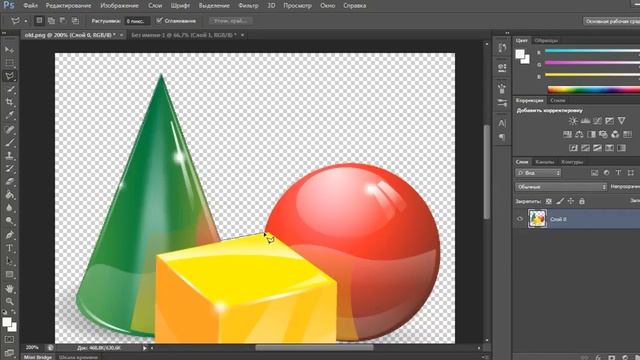Select the Rectangular Marquee tool

(9, 63)
